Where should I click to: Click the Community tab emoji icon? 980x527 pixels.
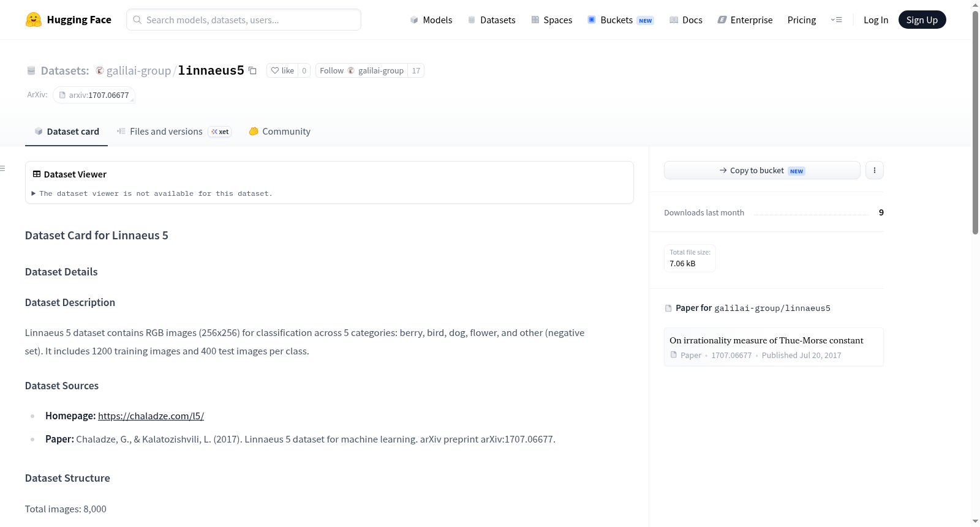click(254, 131)
